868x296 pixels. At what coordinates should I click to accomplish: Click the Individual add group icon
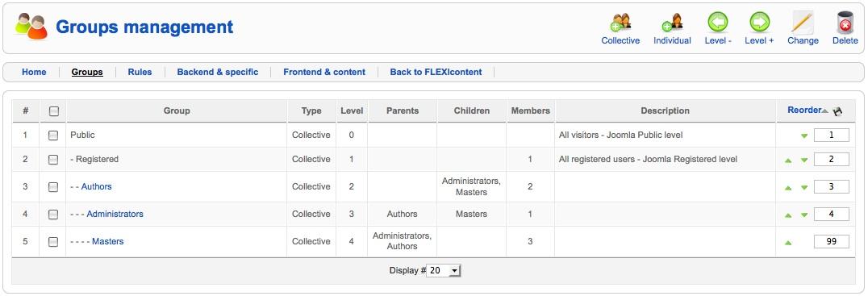pyautogui.click(x=672, y=23)
